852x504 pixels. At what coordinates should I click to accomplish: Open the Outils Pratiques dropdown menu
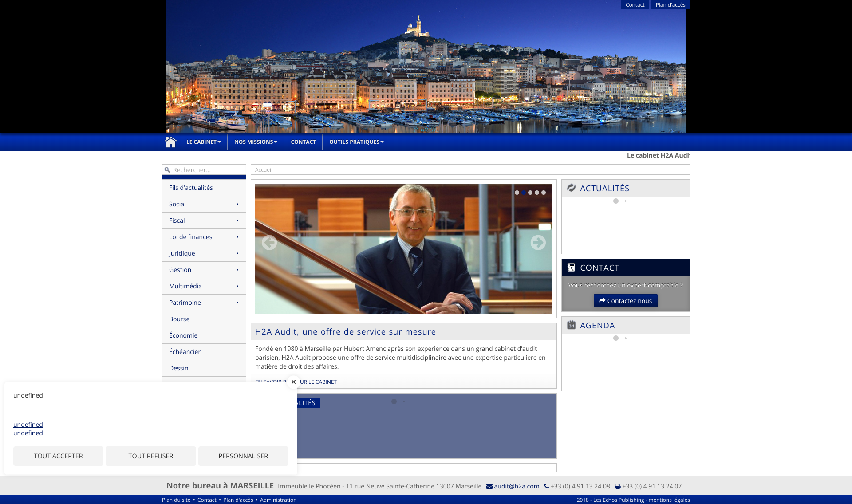click(356, 142)
